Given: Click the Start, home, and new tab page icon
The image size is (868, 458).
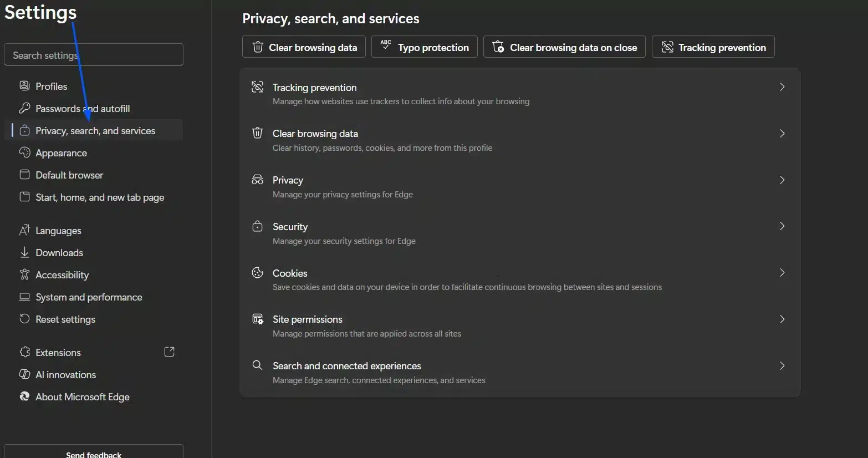Looking at the screenshot, I should (24, 196).
